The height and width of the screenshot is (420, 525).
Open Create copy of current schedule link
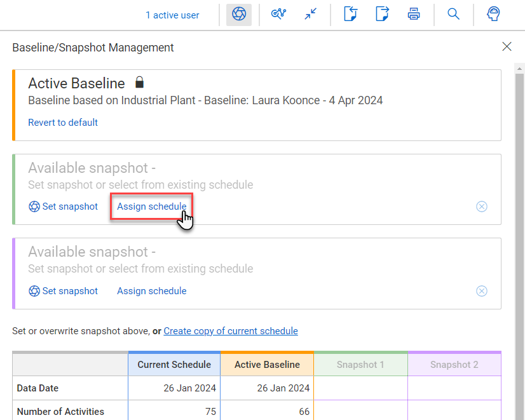pyautogui.click(x=231, y=330)
